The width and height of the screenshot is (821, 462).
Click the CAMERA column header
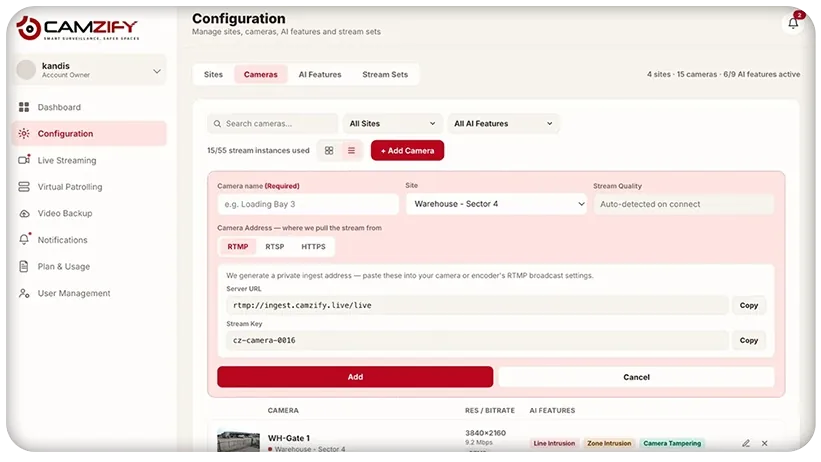pos(283,410)
